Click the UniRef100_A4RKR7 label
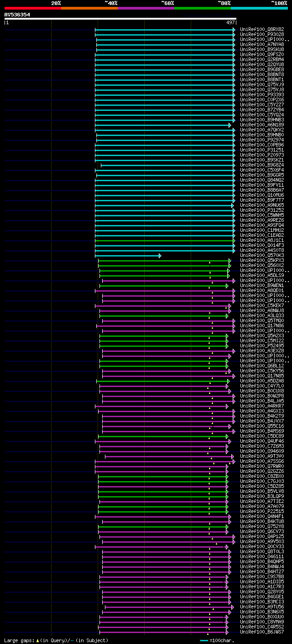The width and height of the screenshot is (292, 644). click(x=262, y=406)
